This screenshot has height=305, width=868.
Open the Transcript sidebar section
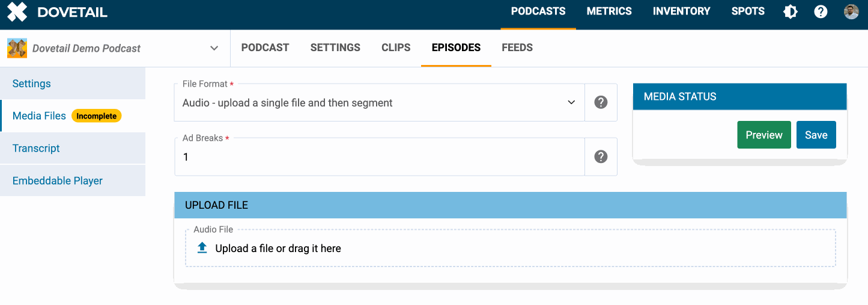pos(36,148)
